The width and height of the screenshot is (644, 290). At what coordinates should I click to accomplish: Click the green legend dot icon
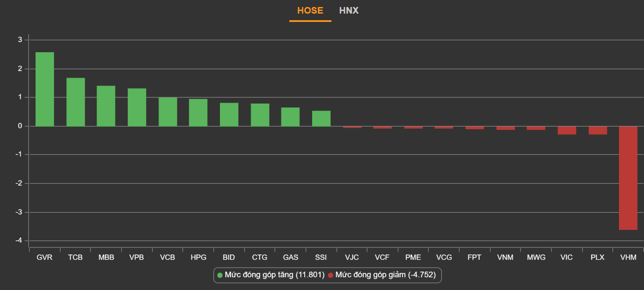[x=220, y=276]
